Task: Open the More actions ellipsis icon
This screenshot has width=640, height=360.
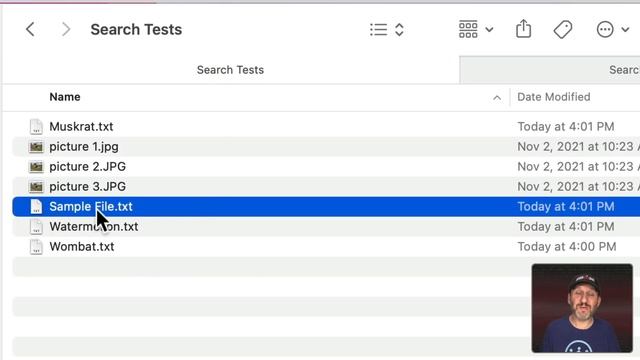Action: tap(605, 29)
